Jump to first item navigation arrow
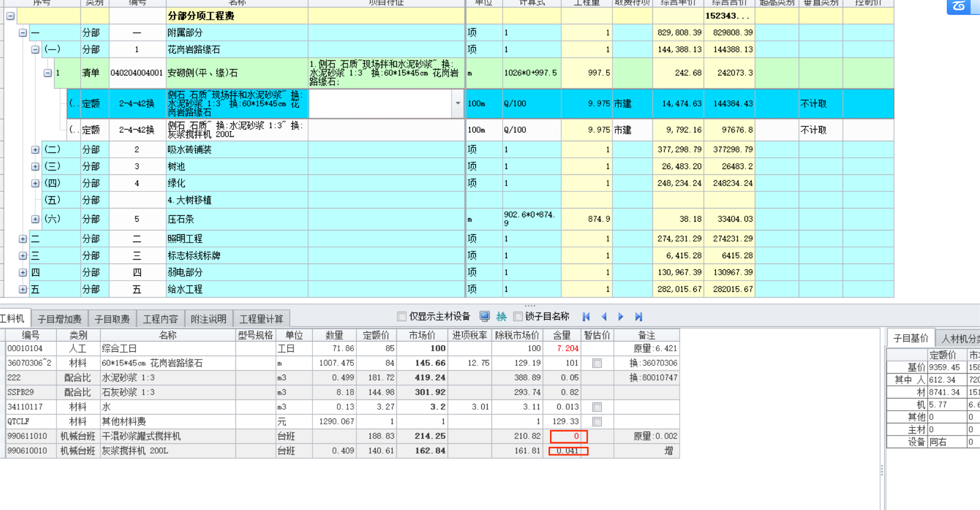980x510 pixels. (x=586, y=317)
